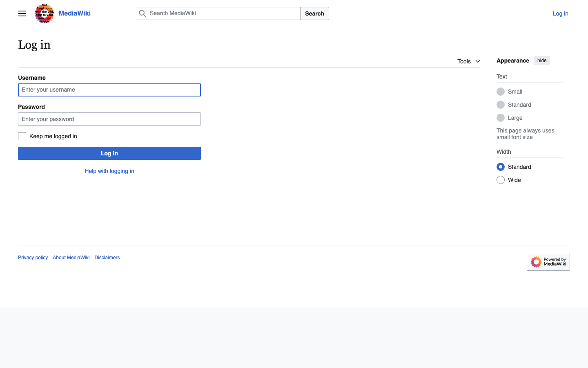
Task: Focus the Search MediaWiki field
Action: (x=218, y=13)
